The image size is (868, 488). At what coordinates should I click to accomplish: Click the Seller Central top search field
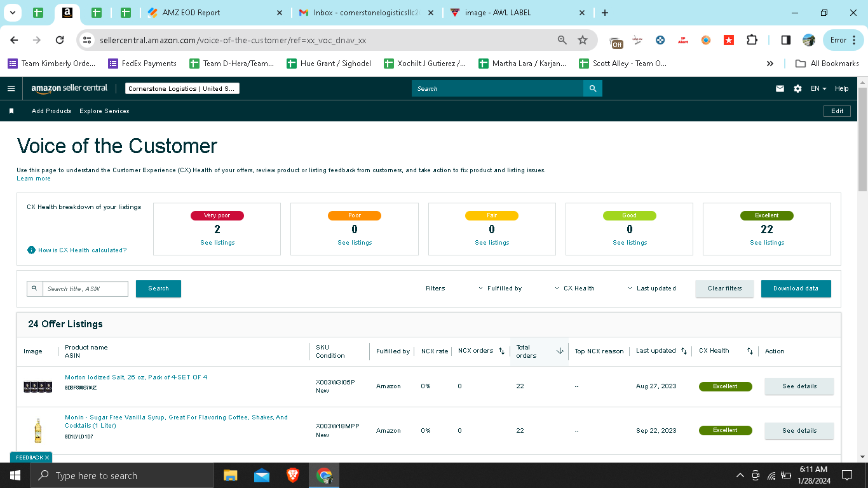tap(498, 88)
